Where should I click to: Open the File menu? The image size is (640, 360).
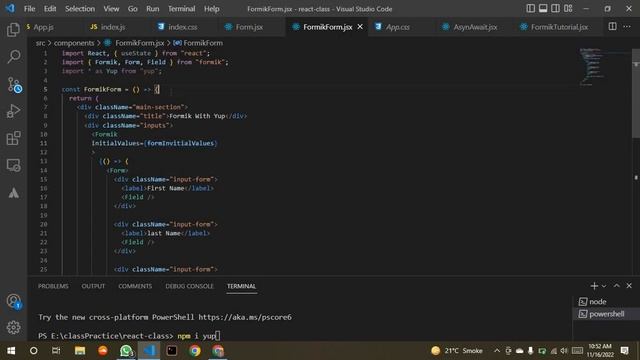[29, 9]
